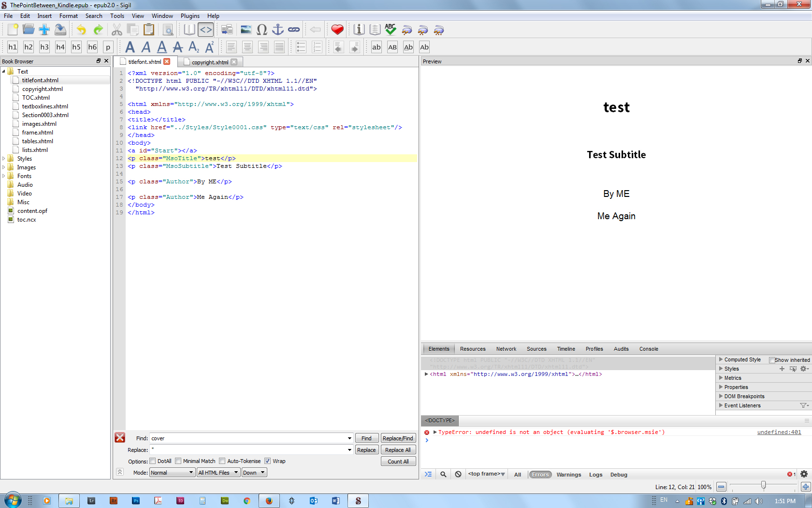Open the Plugins menu

pos(190,16)
